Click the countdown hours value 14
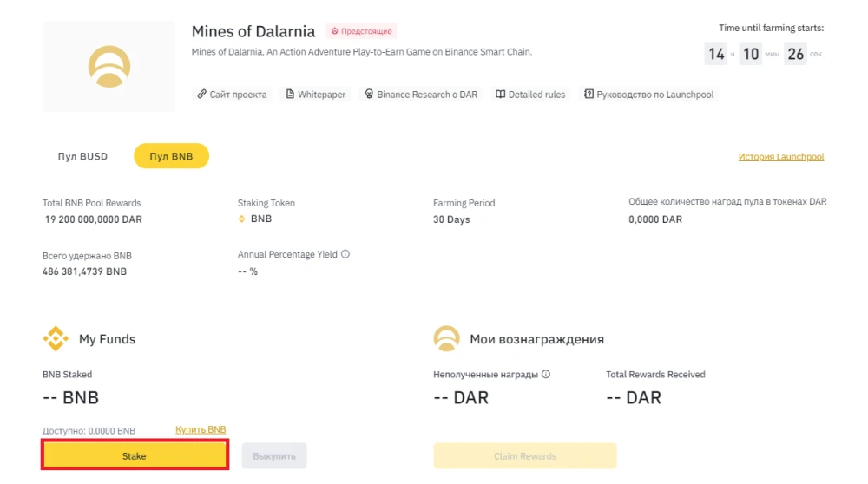 pos(716,54)
